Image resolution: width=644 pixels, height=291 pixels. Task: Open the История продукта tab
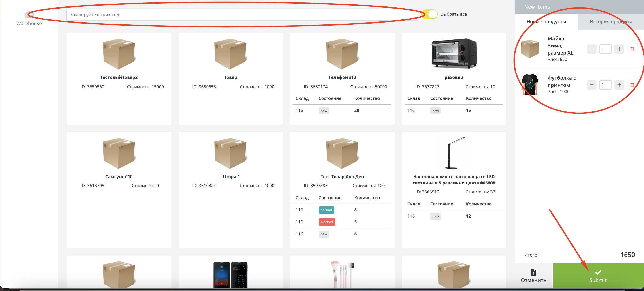click(x=611, y=22)
